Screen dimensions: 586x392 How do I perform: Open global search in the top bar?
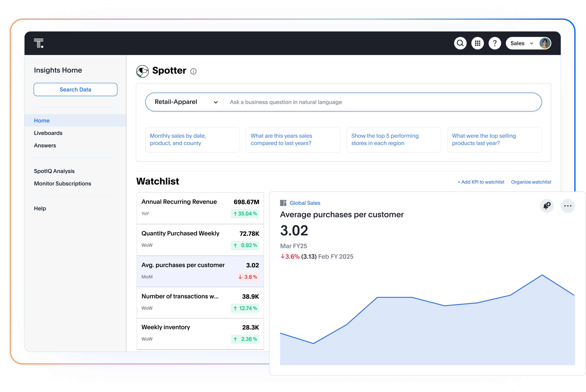click(x=460, y=43)
